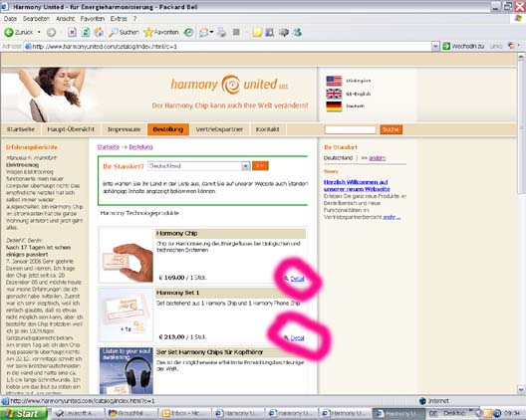Open the Ihr Standort country dropdown

click(x=199, y=166)
